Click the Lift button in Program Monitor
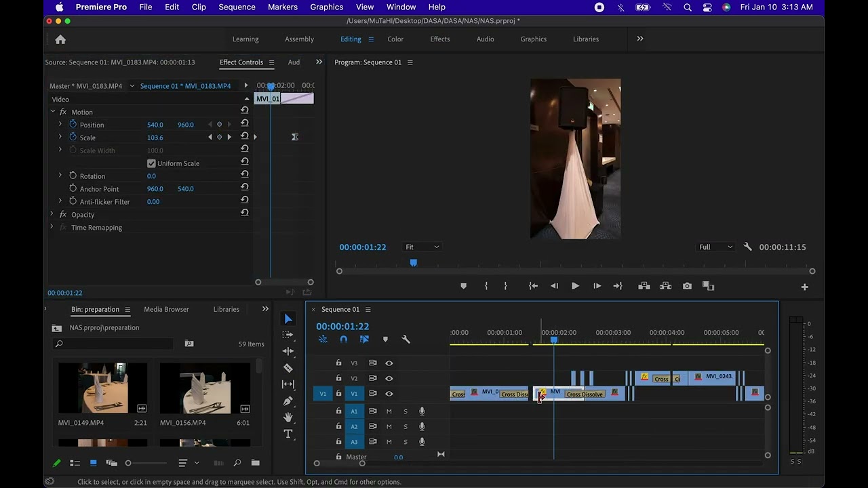The image size is (868, 488). point(644,286)
